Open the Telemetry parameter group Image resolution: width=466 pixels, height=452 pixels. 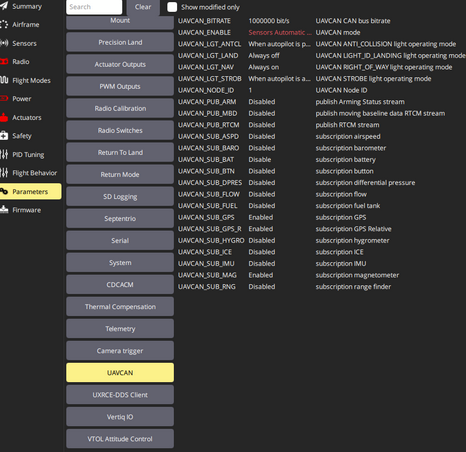point(120,329)
